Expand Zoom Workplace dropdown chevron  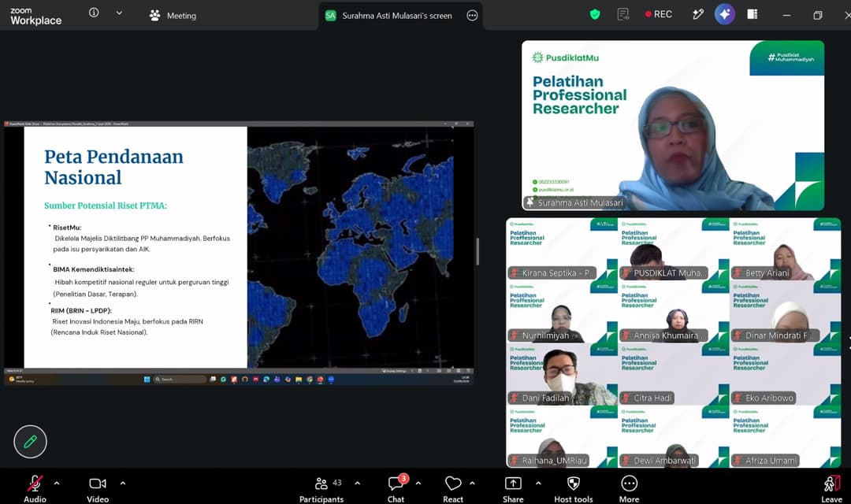coord(119,13)
